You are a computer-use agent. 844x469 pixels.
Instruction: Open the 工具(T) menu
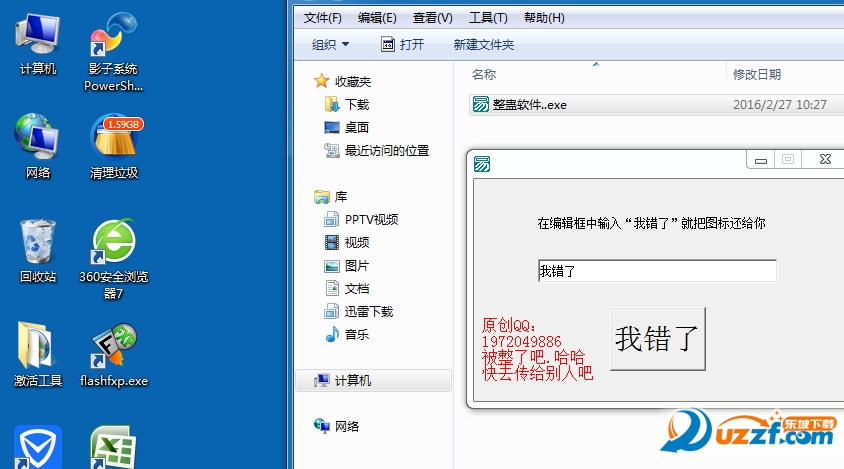pos(488,18)
